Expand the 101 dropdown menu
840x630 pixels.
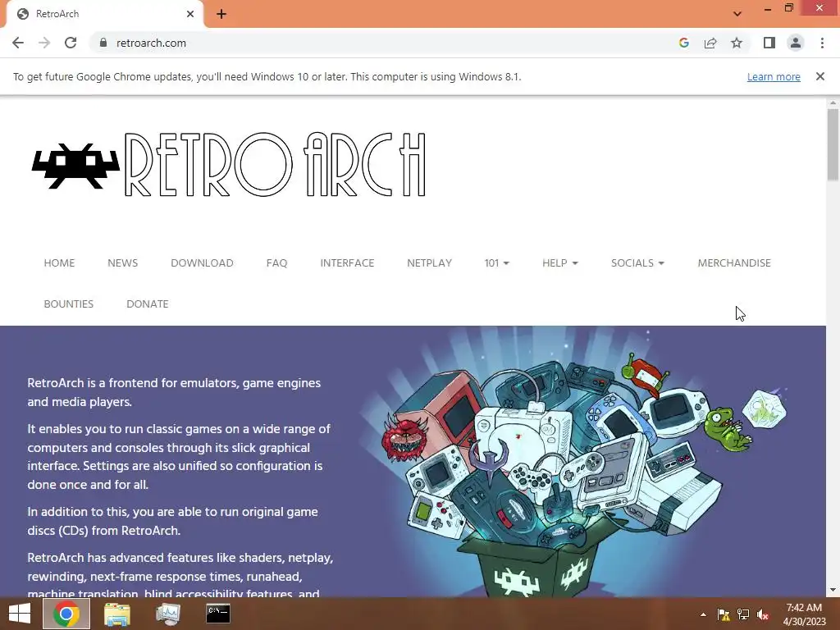coord(496,263)
